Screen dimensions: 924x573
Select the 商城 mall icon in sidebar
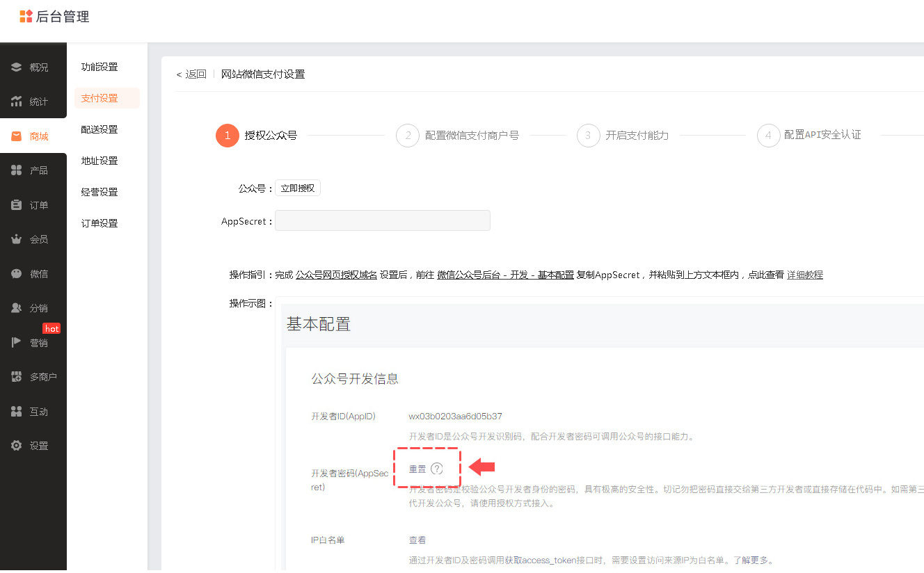17,136
